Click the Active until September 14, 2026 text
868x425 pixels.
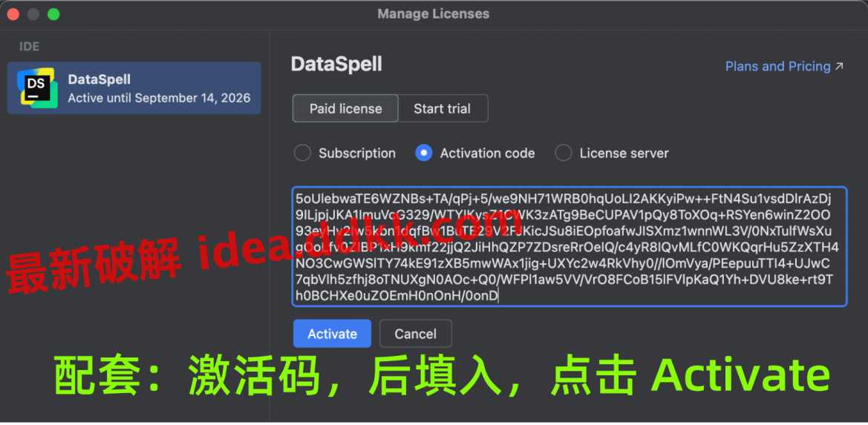160,99
